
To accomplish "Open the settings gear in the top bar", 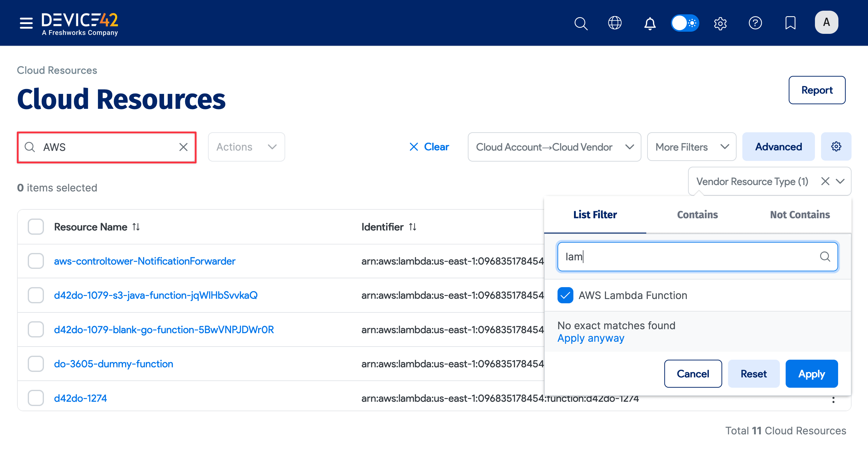I will pyautogui.click(x=720, y=23).
